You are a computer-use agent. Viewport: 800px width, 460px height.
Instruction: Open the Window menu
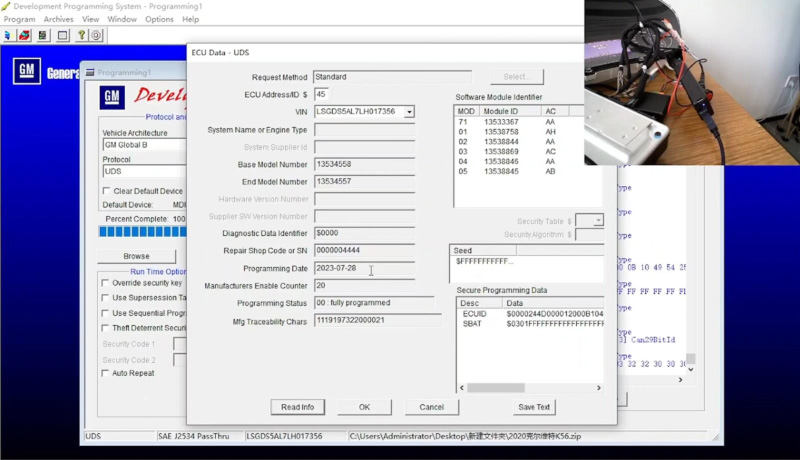[122, 19]
